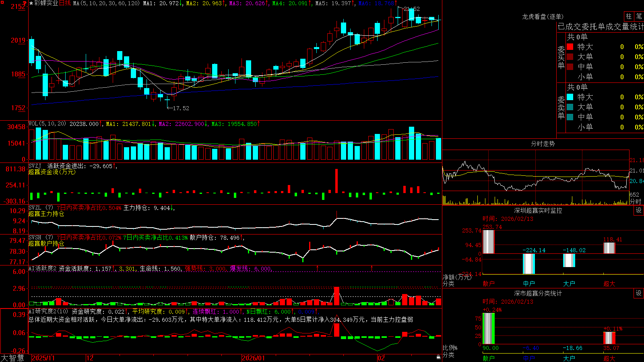Viewport: 644px width, 362px height.
Task: Click the 已成交委托单成交量统计 header
Action: (601, 27)
